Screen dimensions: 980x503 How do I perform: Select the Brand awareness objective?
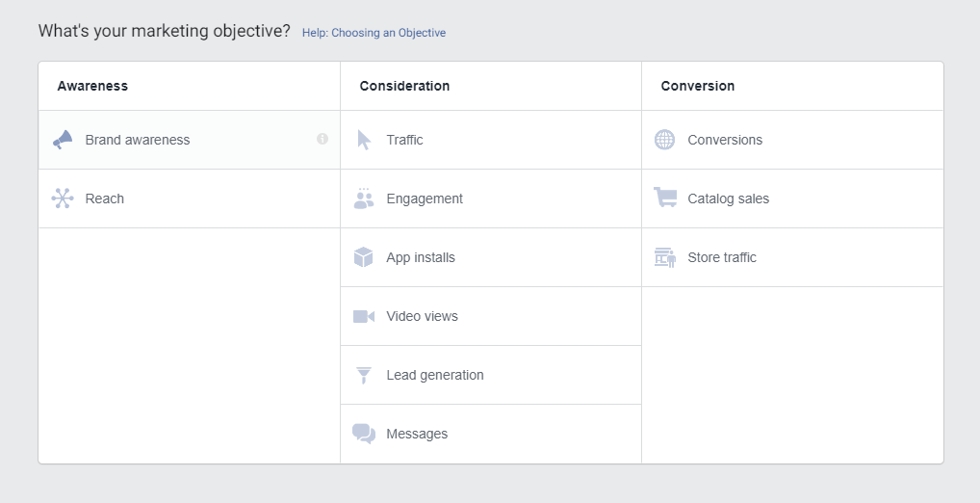pyautogui.click(x=138, y=140)
